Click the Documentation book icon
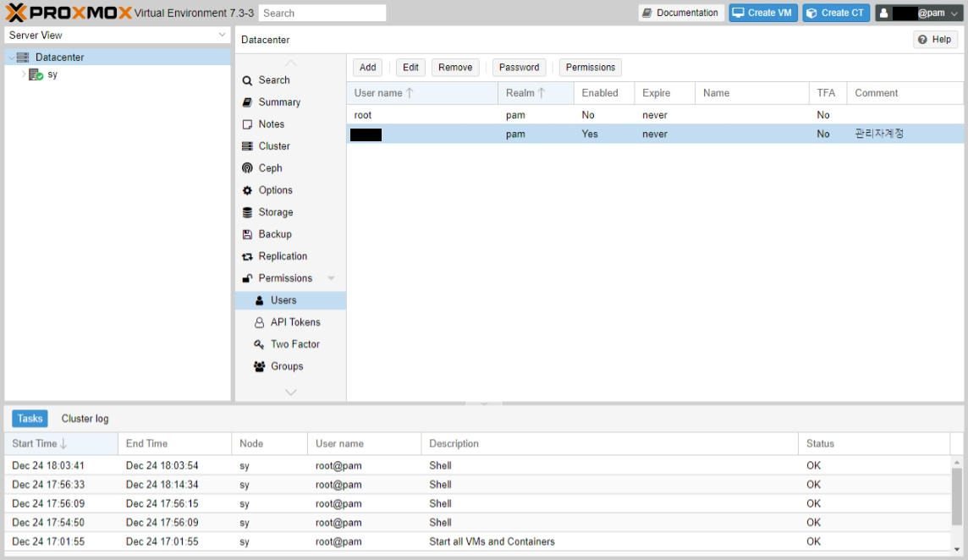968x560 pixels. click(647, 13)
